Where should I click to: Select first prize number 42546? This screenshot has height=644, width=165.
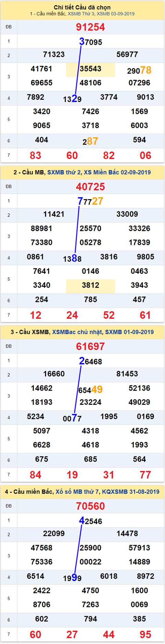90,521
